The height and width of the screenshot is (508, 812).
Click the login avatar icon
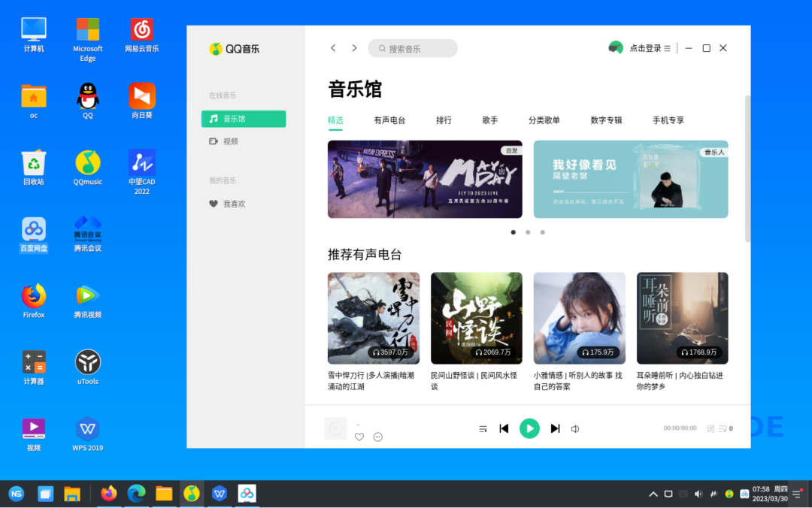[x=616, y=48]
